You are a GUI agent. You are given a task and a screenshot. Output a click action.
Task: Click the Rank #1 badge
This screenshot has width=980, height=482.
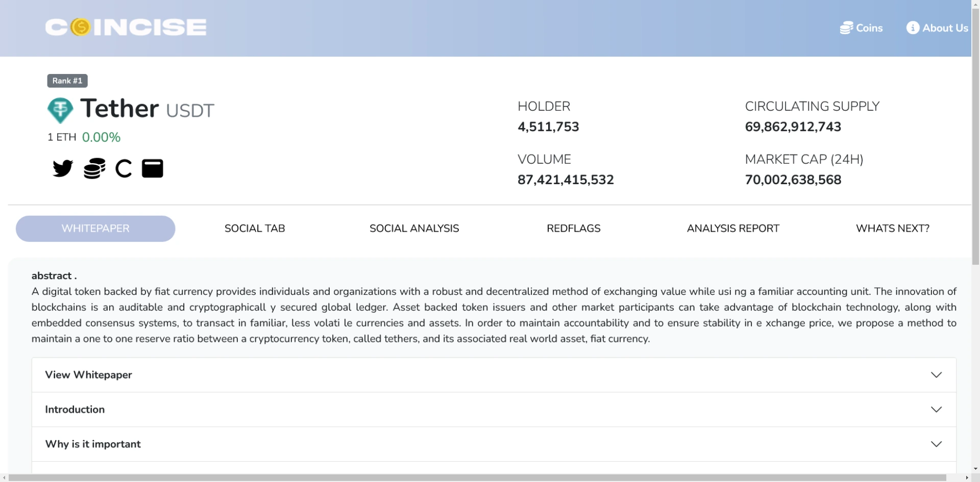[67, 81]
